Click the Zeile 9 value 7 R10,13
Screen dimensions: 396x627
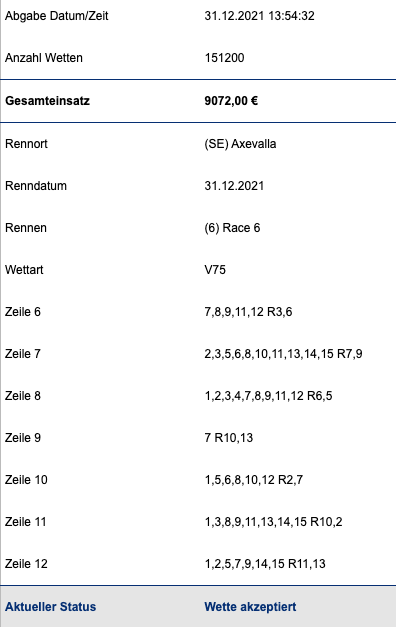(228, 438)
